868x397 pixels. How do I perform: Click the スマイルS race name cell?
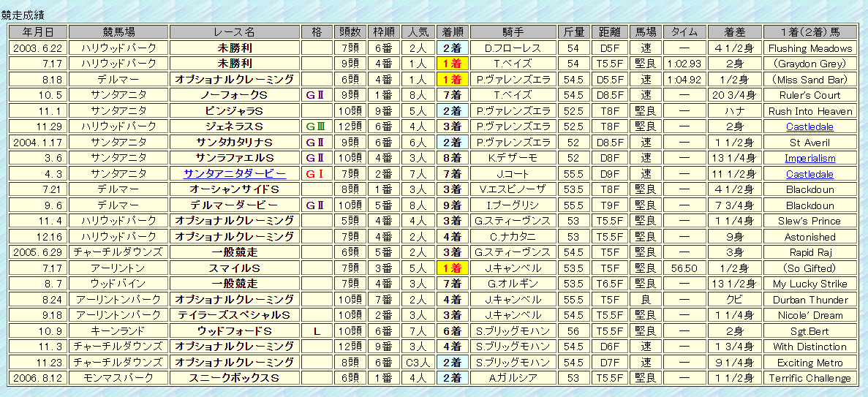point(235,268)
